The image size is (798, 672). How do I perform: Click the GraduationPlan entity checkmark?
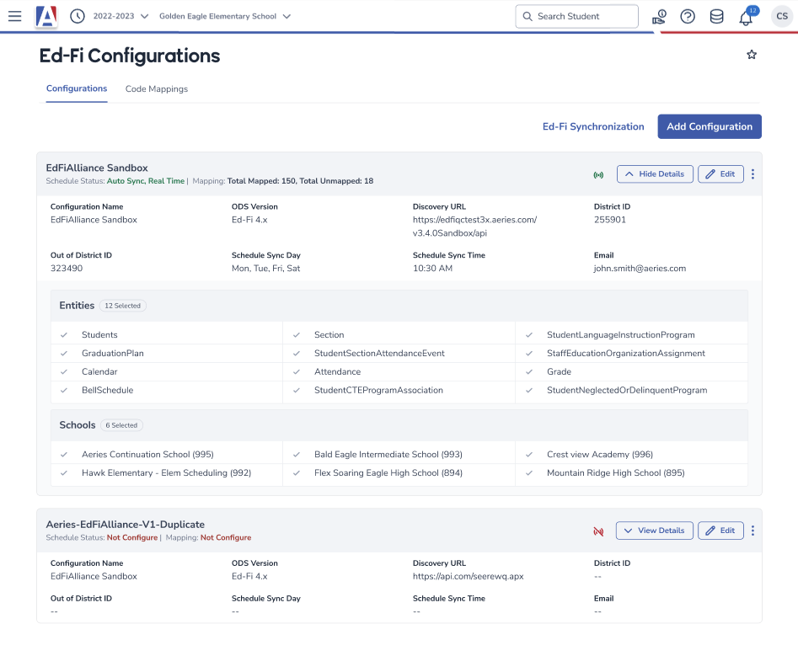point(64,353)
